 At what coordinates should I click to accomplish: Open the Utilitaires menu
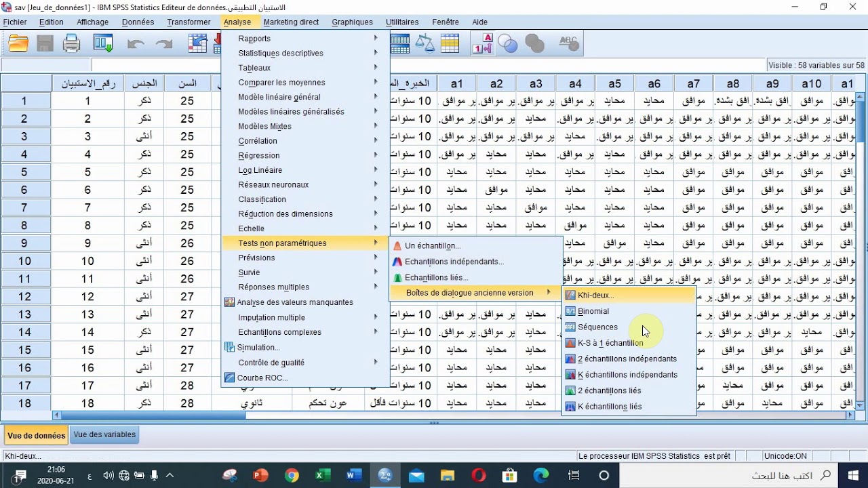(402, 22)
